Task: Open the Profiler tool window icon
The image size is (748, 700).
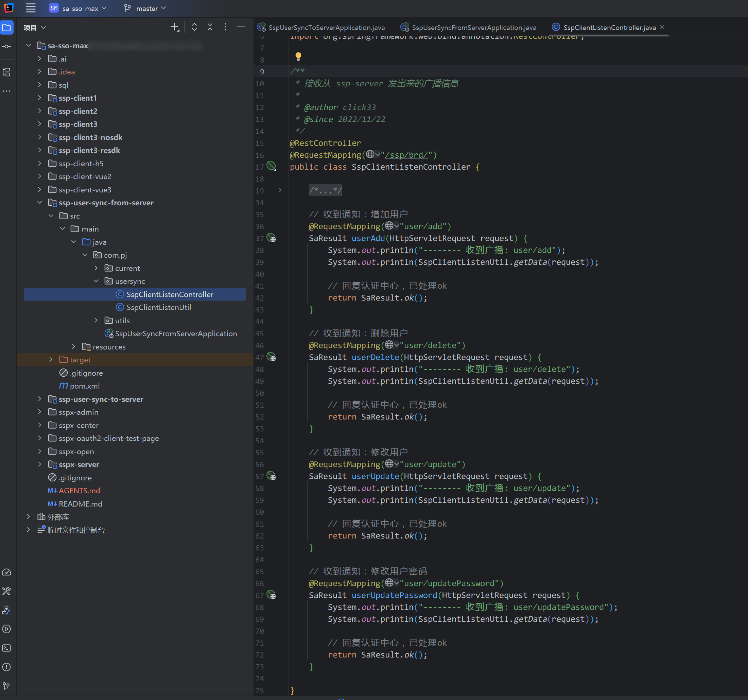Action: click(x=7, y=572)
